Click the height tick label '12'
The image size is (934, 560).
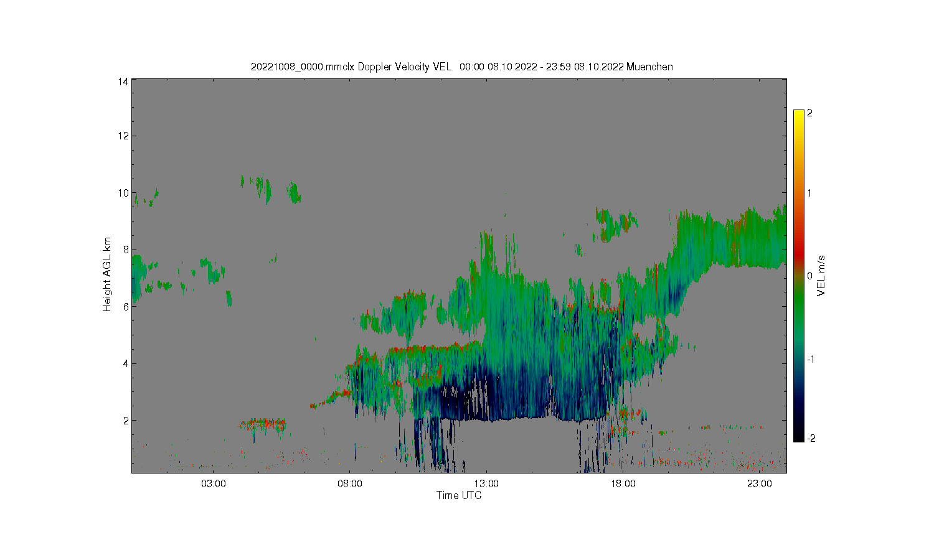click(123, 136)
